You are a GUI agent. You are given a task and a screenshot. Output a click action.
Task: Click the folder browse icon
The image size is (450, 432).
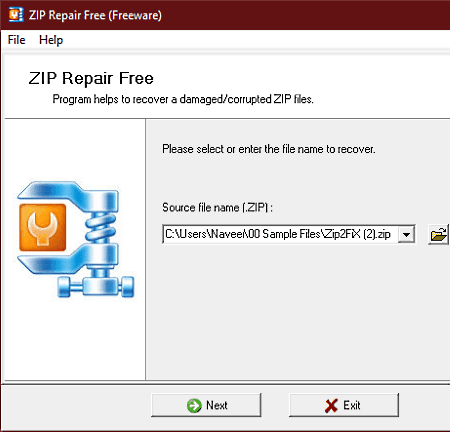[439, 235]
